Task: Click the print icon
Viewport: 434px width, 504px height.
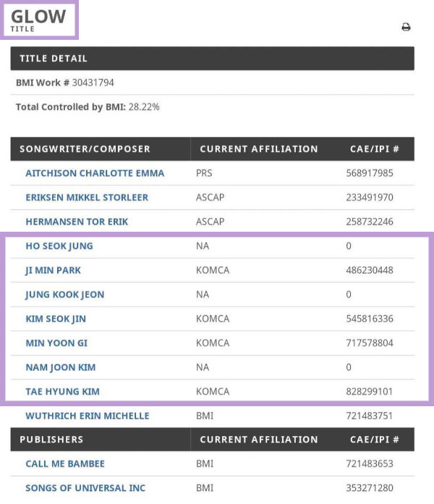Action: click(x=406, y=28)
